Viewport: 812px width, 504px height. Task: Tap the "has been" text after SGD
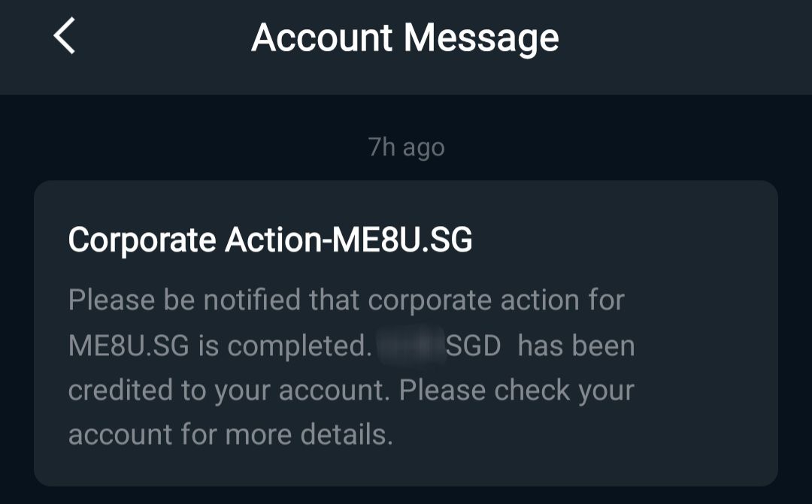coord(576,346)
